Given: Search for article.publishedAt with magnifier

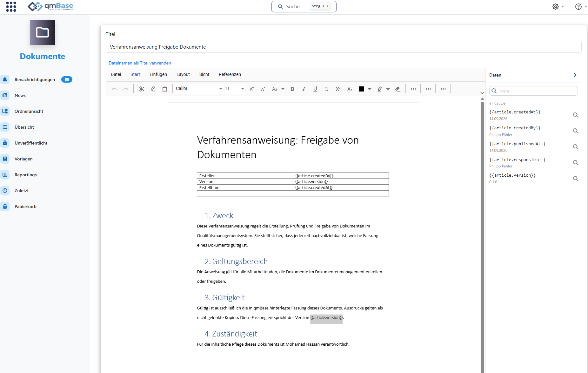Looking at the screenshot, I should [576, 147].
